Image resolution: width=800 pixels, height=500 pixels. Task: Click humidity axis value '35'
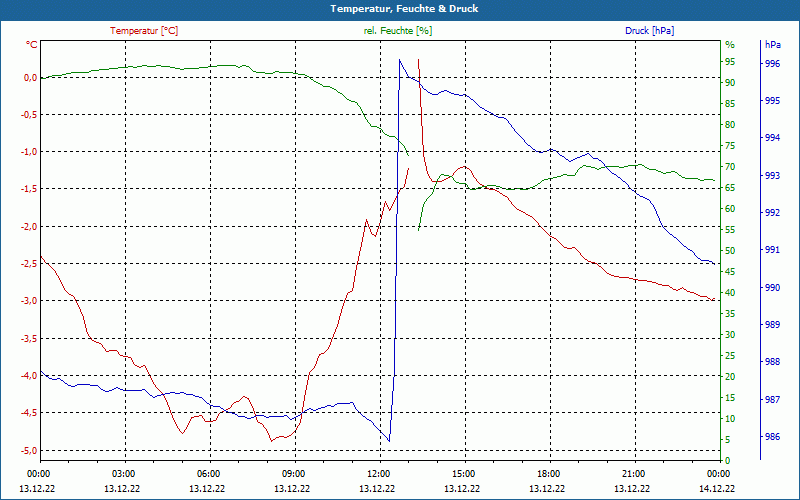tap(730, 314)
